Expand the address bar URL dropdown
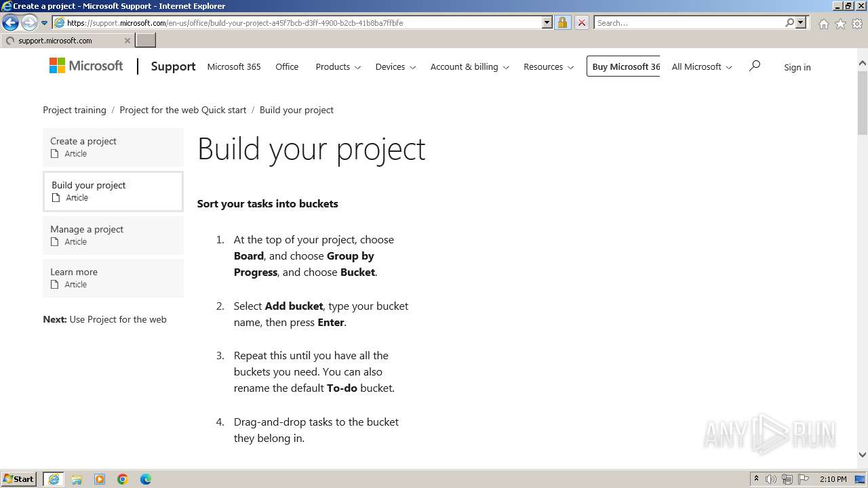The width and height of the screenshot is (868, 488). (547, 22)
